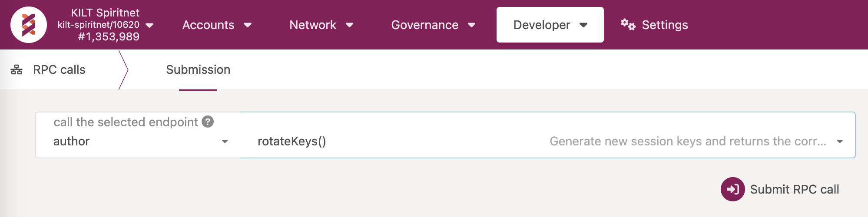This screenshot has width=868, height=217.
Task: Switch to the Submission tab
Action: click(198, 70)
